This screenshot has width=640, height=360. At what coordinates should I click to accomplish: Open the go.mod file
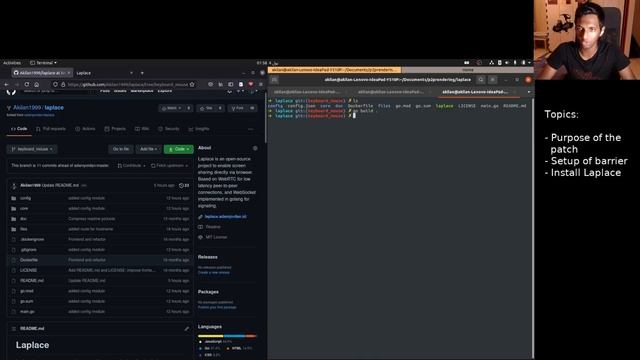click(27, 291)
